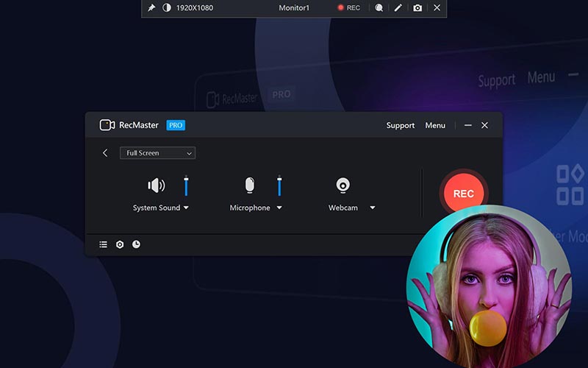
Task: Open settings via the hexagon gear icon
Action: (x=120, y=244)
